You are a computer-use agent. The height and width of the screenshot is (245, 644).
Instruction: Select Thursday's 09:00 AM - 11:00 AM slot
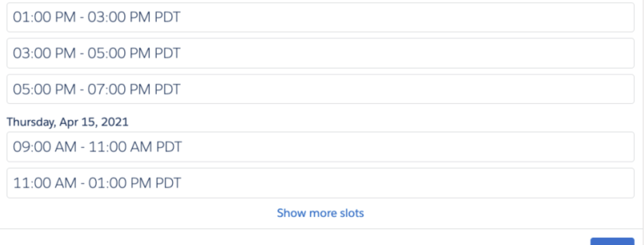point(320,147)
